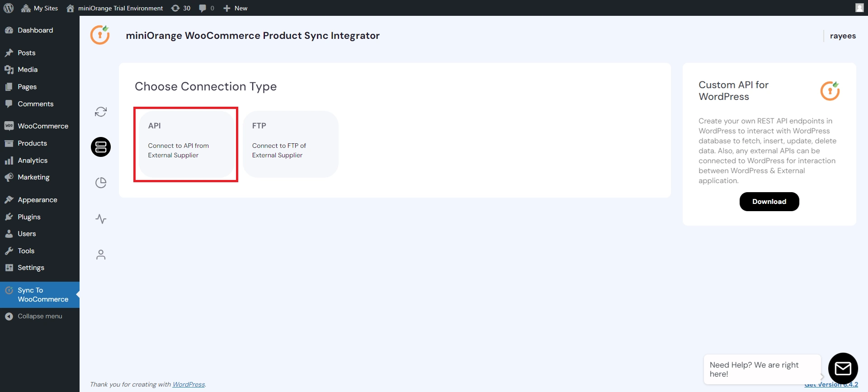Click the Marketing megaphone icon
This screenshot has height=392, width=868.
pyautogui.click(x=9, y=177)
